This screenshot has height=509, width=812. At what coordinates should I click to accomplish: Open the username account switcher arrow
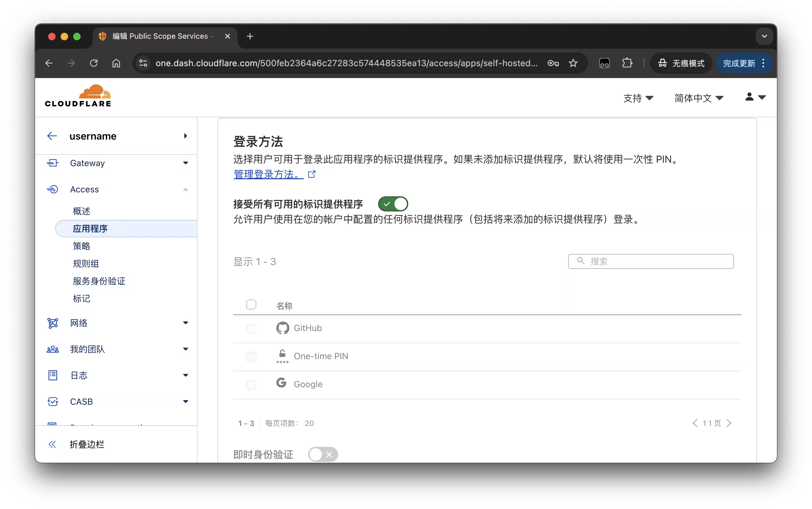tap(185, 136)
